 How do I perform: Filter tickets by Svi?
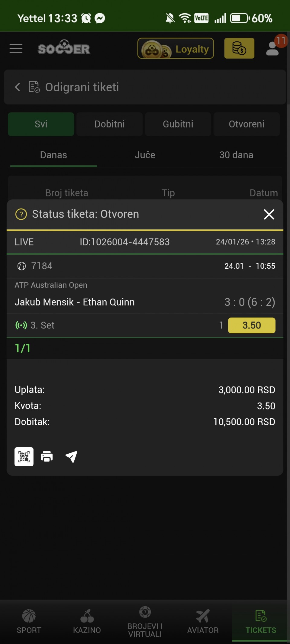pos(41,124)
